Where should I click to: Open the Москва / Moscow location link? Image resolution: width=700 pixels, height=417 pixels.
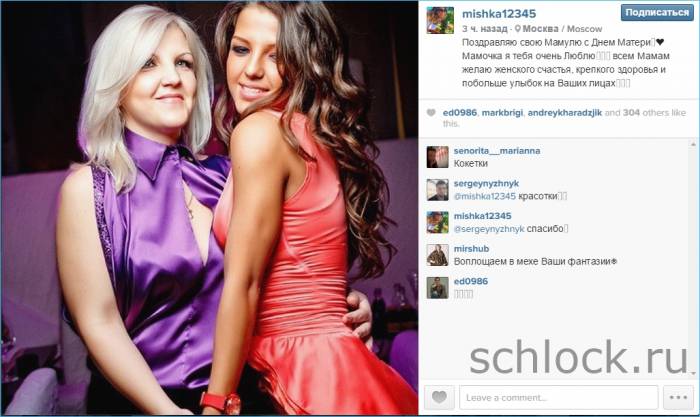562,29
